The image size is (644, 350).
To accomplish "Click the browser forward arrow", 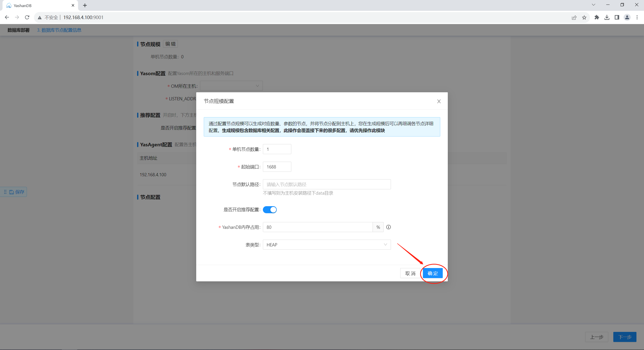I will [x=17, y=17].
